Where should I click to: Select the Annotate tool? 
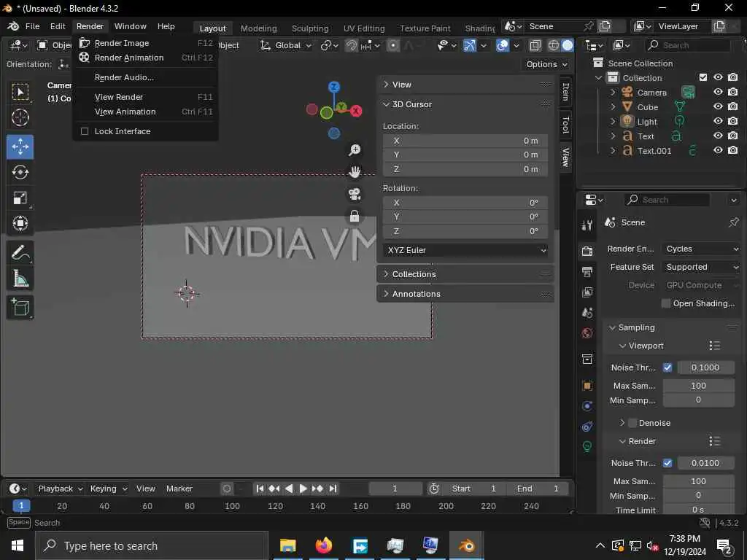pos(20,252)
